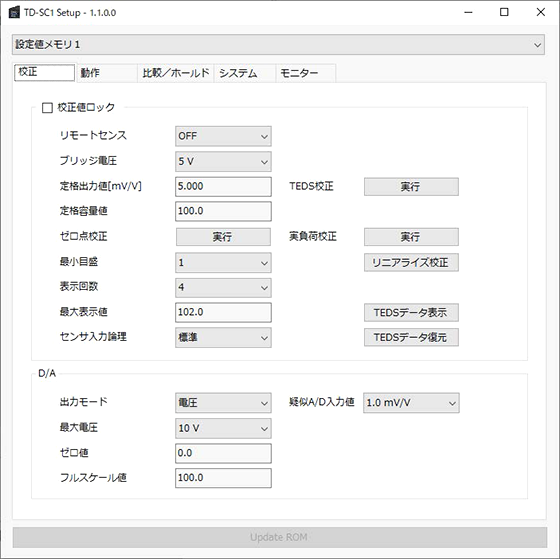Open the 疑似A/D入力値 1.0 mV/V dropdown

pos(411,403)
